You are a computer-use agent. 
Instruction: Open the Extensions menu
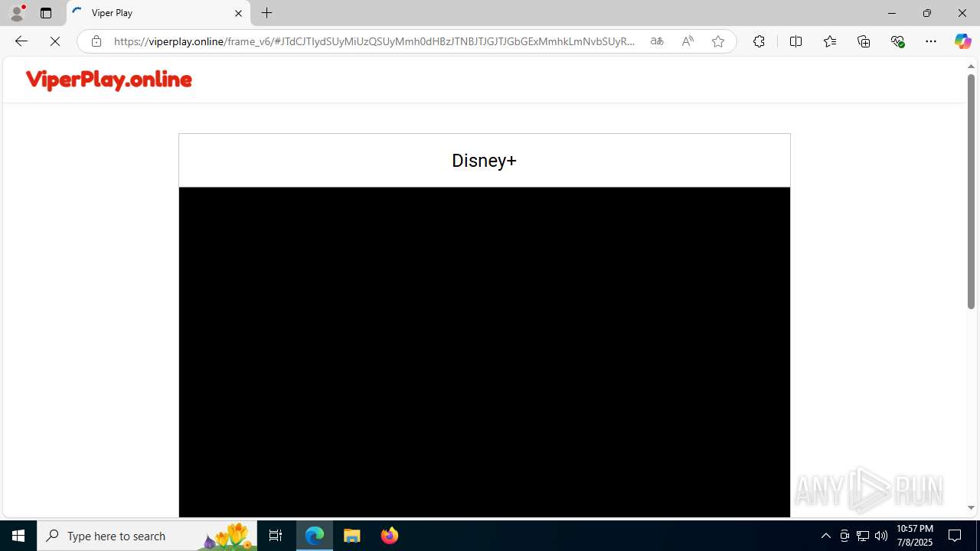[x=759, y=41]
